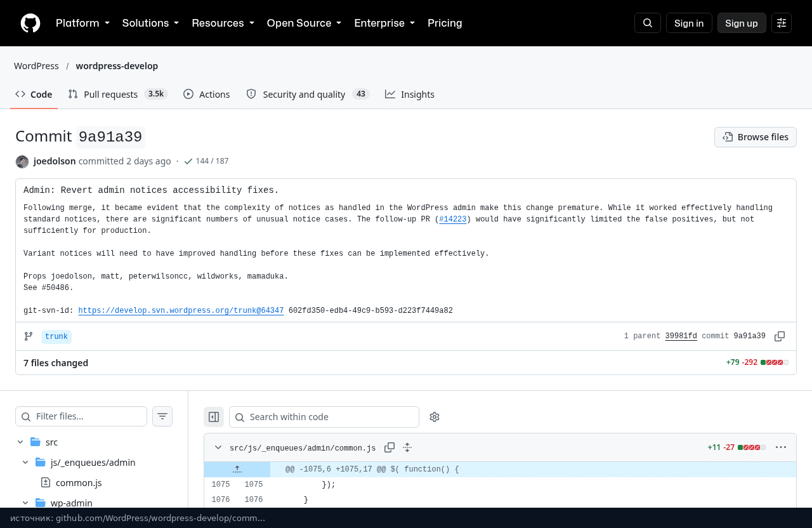The width and height of the screenshot is (812, 528).
Task: Copy common.js file path icon
Action: tap(390, 447)
